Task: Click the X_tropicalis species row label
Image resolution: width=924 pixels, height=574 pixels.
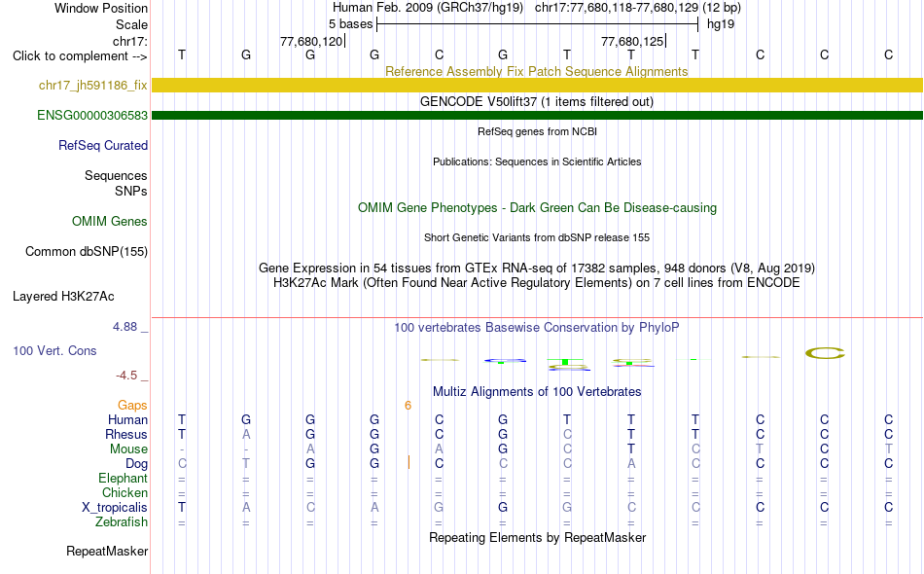Action: pyautogui.click(x=115, y=508)
